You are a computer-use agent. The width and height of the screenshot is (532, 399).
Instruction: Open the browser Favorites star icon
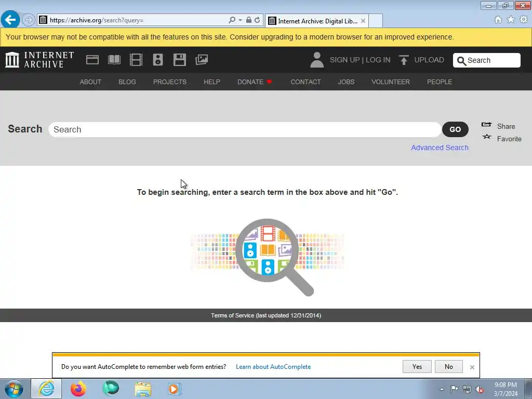[511, 20]
